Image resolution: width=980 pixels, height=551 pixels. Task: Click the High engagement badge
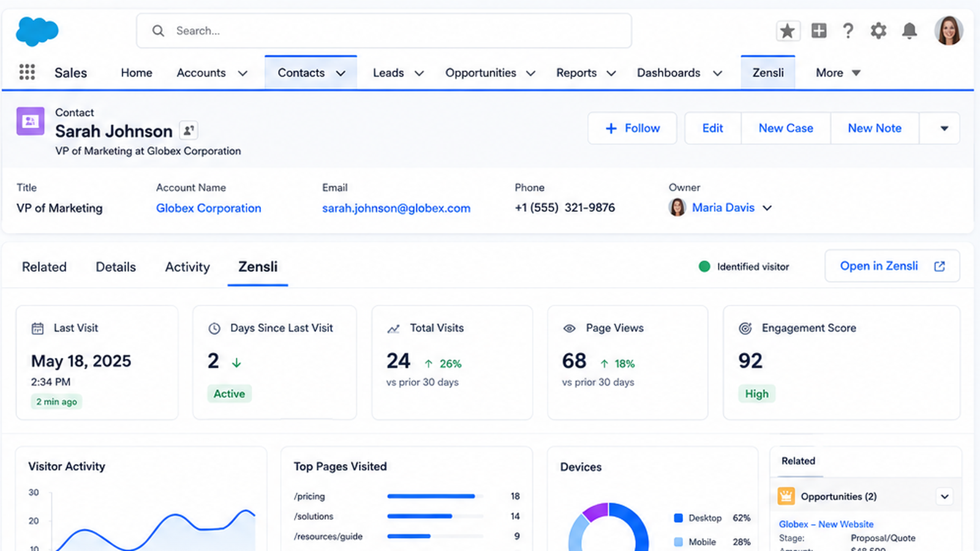pyautogui.click(x=756, y=394)
